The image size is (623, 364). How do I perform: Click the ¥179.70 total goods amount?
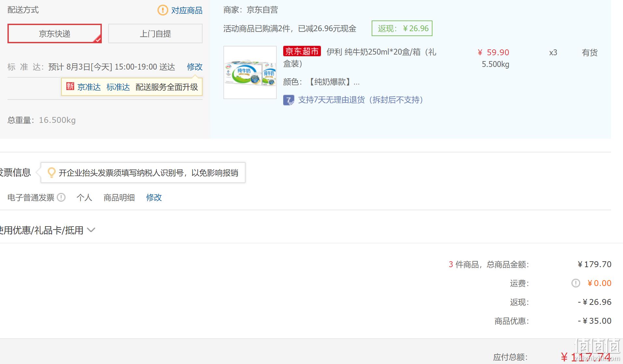click(x=594, y=264)
